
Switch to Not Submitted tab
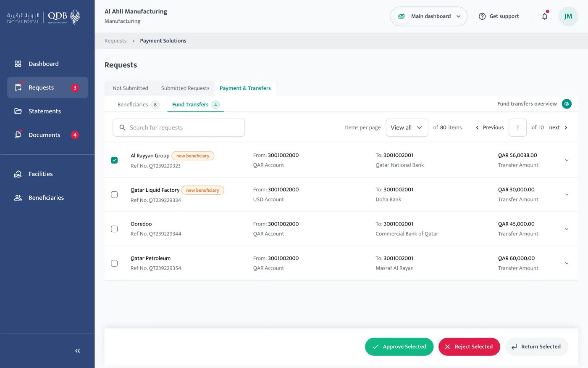[130, 88]
